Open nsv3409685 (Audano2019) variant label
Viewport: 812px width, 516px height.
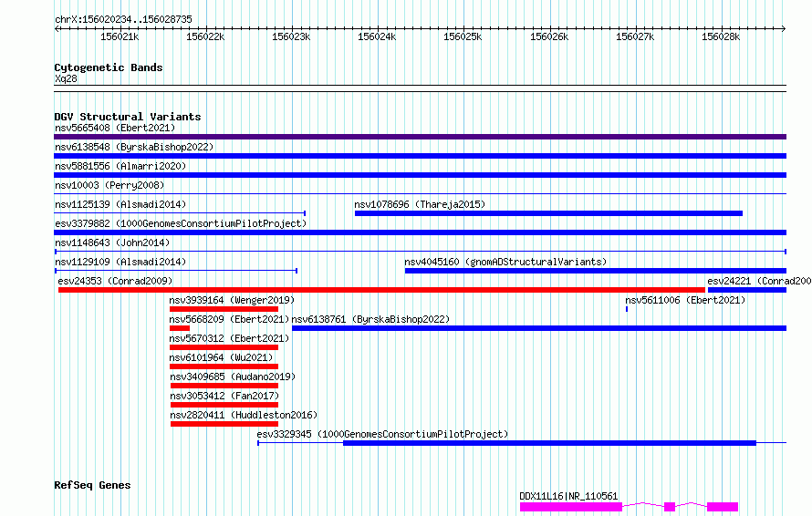[233, 377]
